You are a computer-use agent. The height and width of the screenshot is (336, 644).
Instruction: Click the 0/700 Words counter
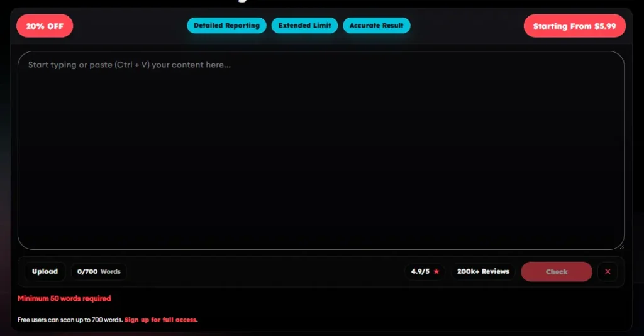pos(98,272)
